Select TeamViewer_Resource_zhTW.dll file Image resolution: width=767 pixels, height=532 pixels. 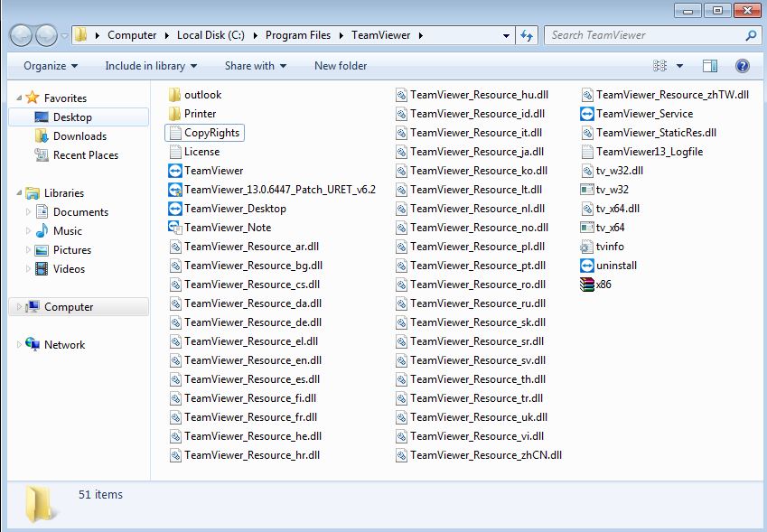[665, 95]
